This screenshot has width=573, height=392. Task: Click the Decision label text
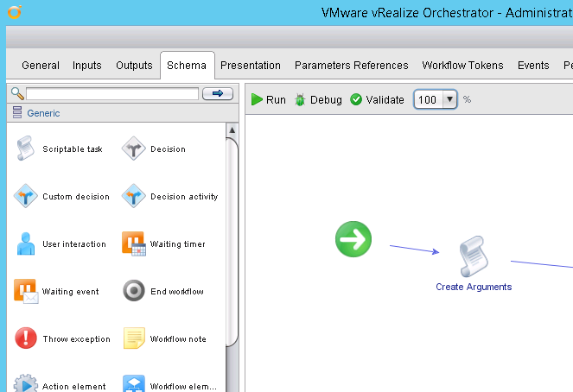tap(169, 149)
